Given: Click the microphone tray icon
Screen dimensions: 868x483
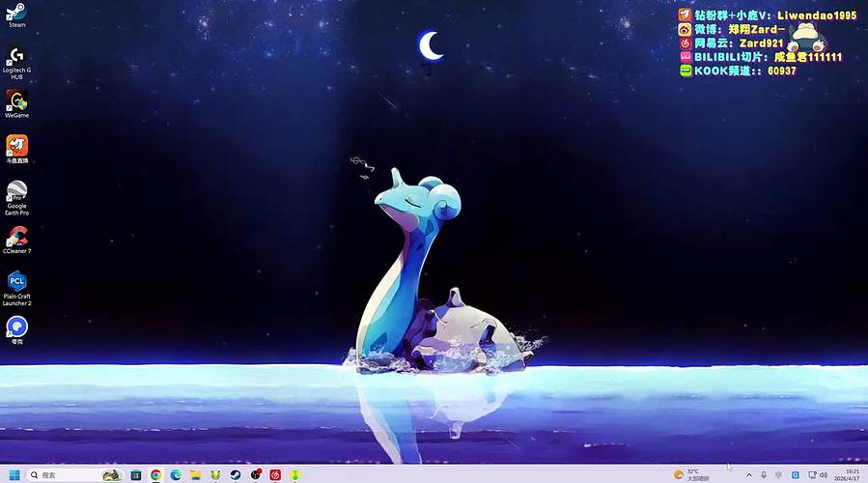Looking at the screenshot, I should pos(764,474).
